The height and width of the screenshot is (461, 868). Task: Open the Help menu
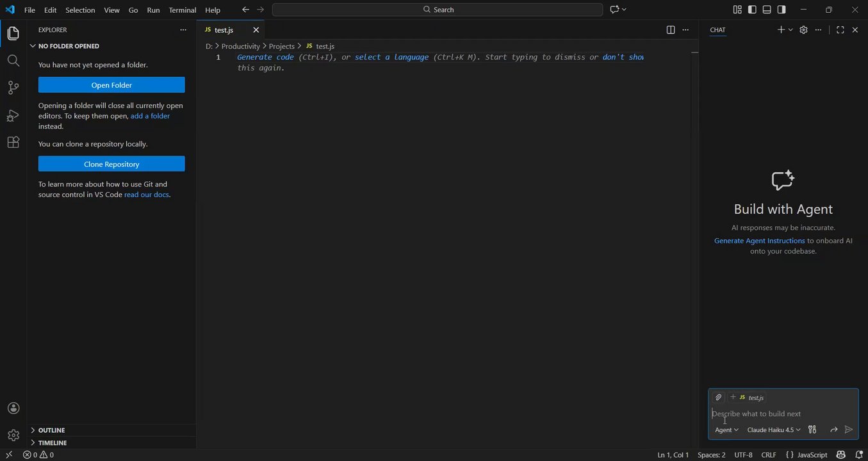point(213,10)
